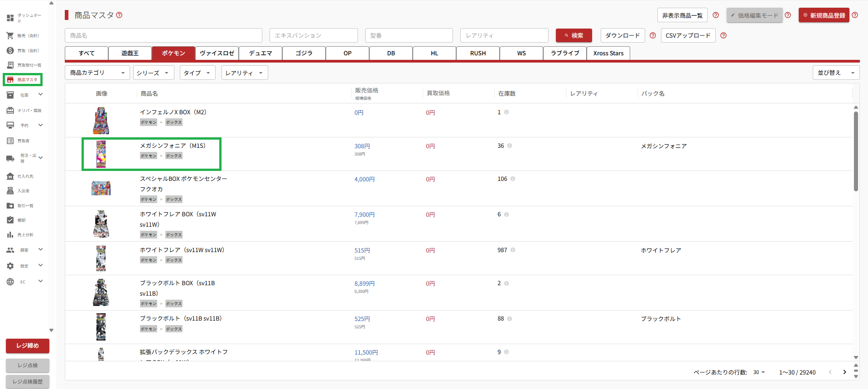Click the 顧客 people icon
This screenshot has width=868, height=389.
tap(10, 250)
